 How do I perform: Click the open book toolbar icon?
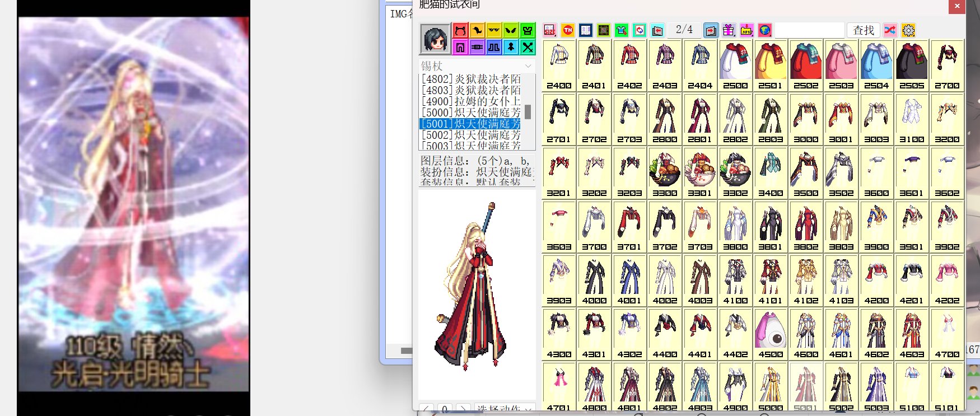[x=586, y=30]
